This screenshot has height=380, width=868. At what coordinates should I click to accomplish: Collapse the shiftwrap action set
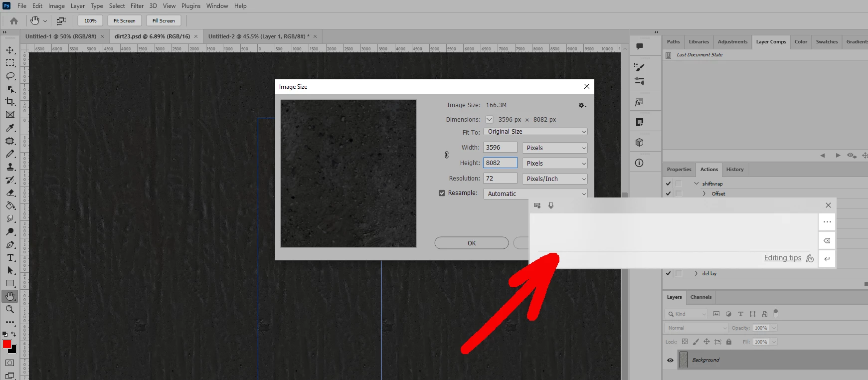[696, 184]
